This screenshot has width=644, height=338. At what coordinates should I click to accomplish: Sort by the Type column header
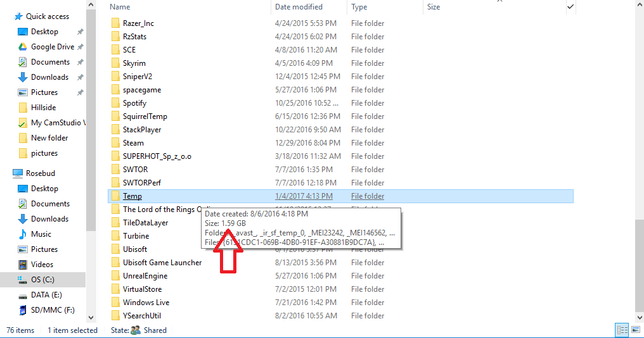click(x=359, y=7)
